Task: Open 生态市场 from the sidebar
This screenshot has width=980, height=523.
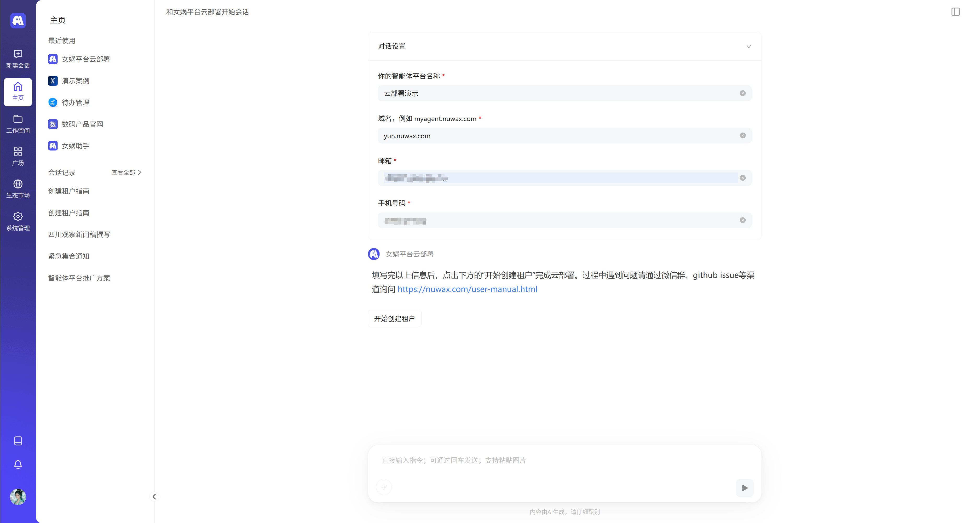Action: pos(18,188)
